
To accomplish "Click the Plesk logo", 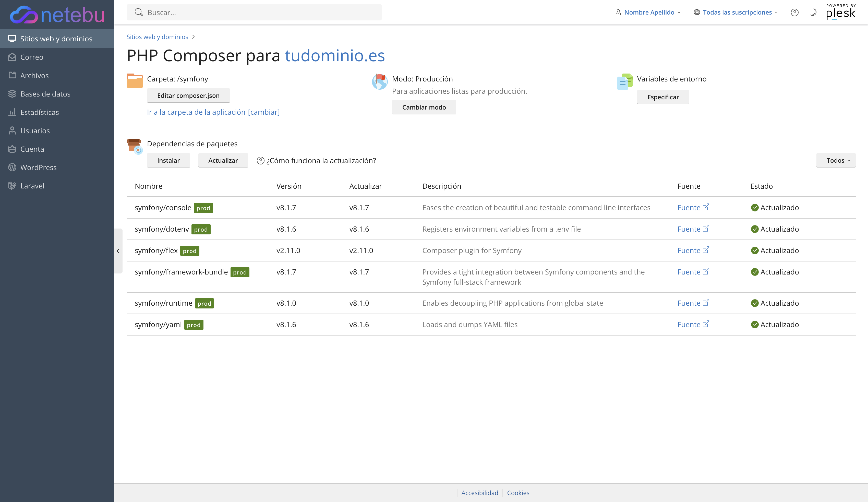I will coord(841,12).
